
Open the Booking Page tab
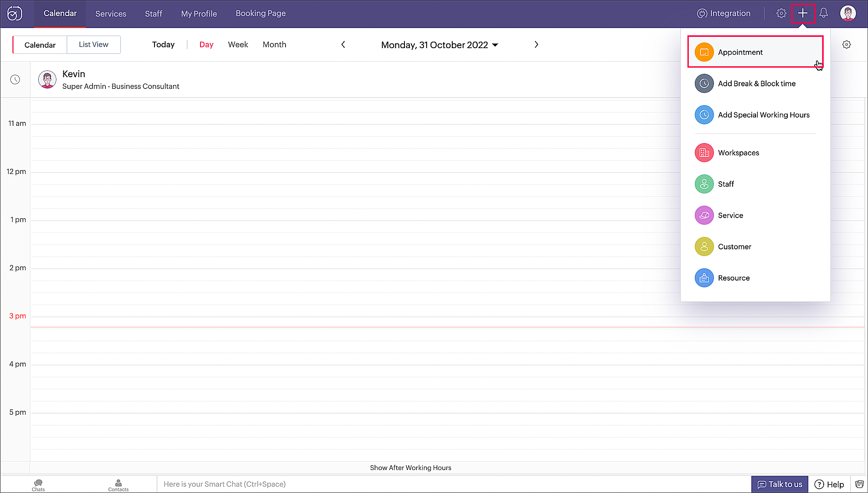click(260, 13)
